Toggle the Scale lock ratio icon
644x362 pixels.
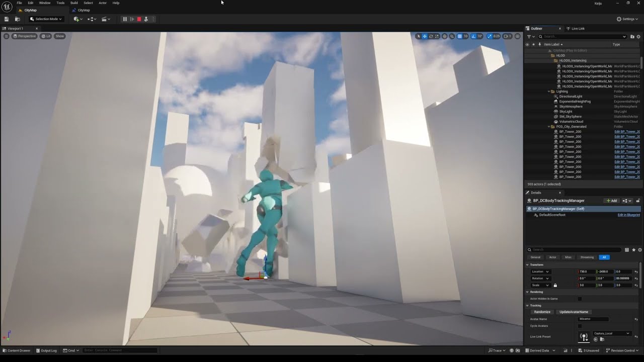click(555, 285)
